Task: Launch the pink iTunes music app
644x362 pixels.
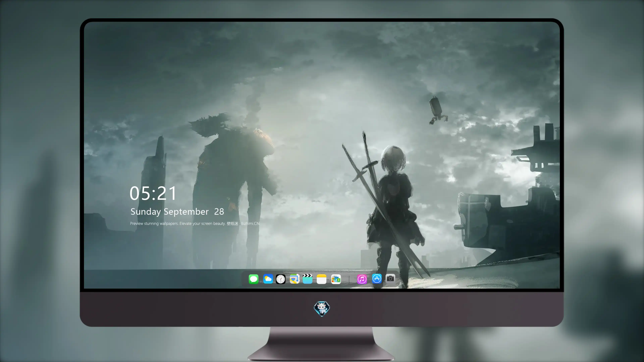Action: pos(362,279)
